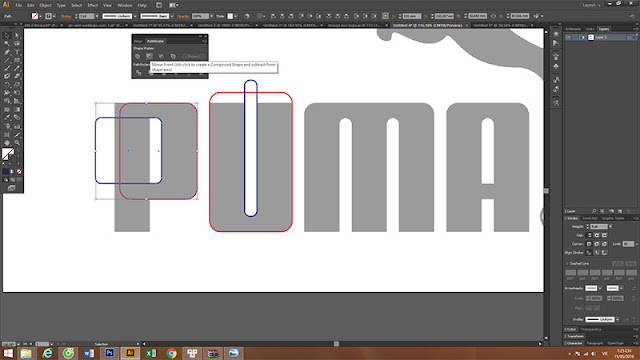This screenshot has width=640, height=360.
Task: Select the Hand tool
Action: (x=7, y=142)
